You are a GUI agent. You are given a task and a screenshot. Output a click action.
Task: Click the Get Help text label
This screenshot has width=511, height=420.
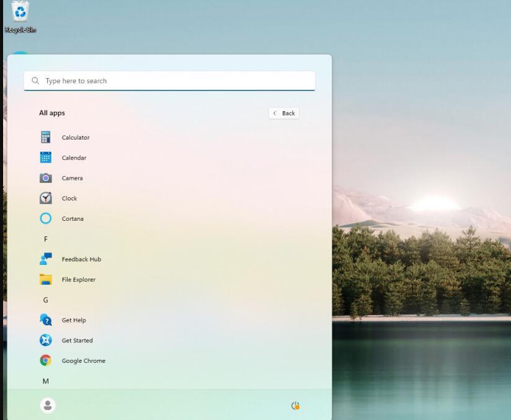(x=74, y=320)
